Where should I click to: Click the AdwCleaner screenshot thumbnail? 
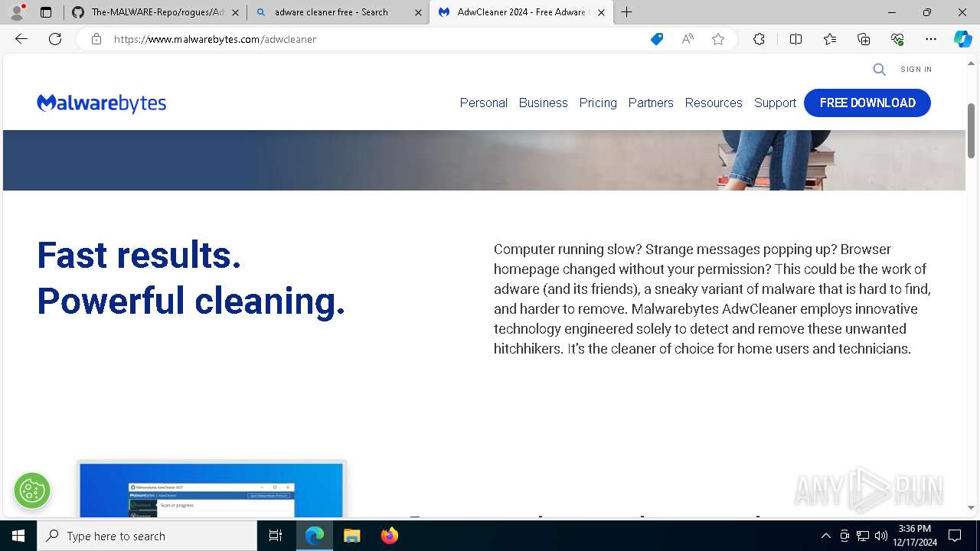tap(212, 488)
